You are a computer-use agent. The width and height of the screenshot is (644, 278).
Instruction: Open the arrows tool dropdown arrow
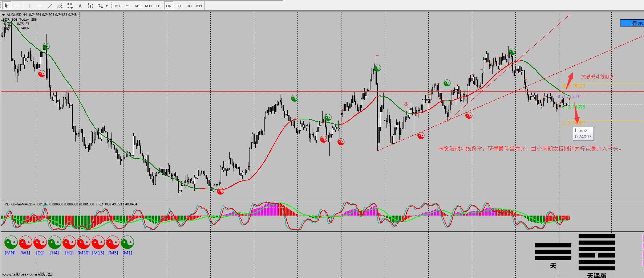[x=106, y=6]
